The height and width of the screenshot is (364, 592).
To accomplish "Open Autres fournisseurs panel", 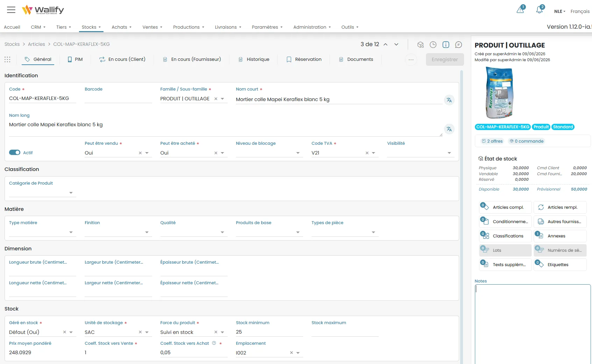I will click(560, 222).
